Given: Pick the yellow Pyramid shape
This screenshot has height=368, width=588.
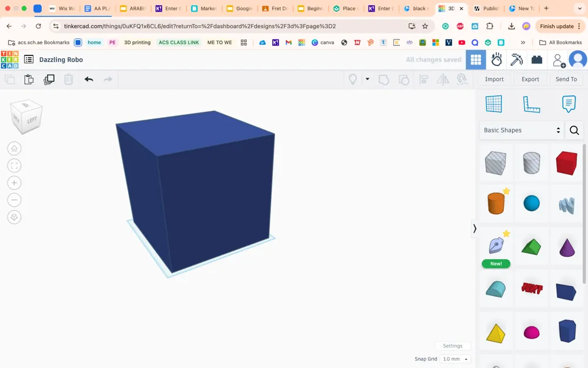Looking at the screenshot, I should (x=496, y=333).
